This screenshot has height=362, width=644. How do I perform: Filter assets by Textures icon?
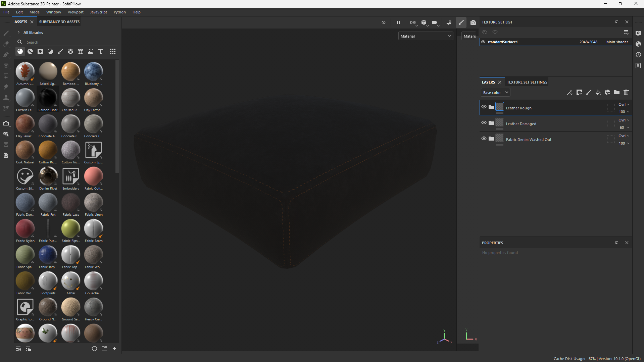[x=81, y=51]
